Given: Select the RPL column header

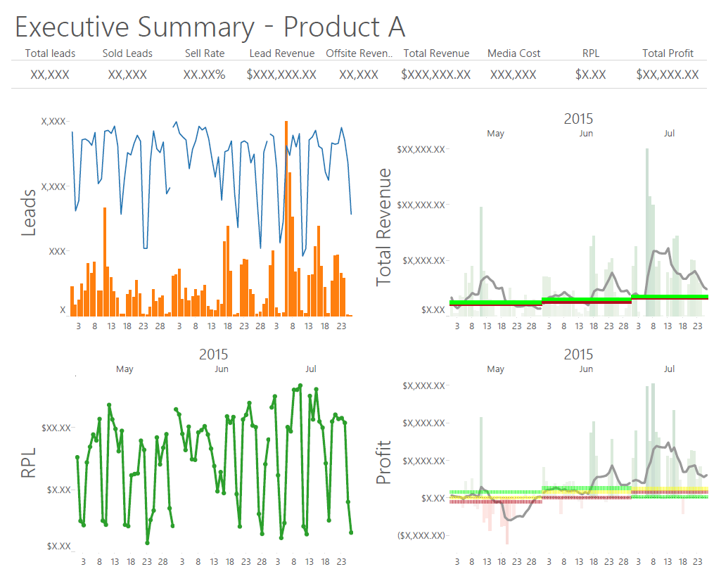Looking at the screenshot, I should (x=591, y=53).
